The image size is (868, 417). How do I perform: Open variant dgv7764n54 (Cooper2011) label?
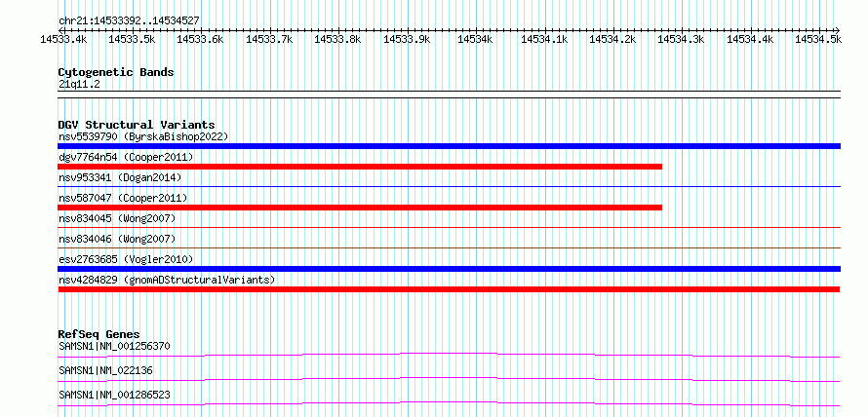(126, 157)
